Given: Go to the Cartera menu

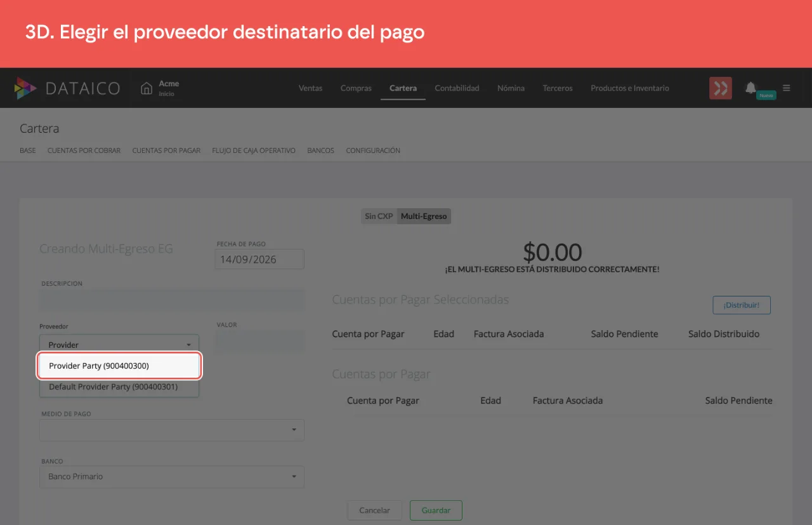Looking at the screenshot, I should pos(403,88).
